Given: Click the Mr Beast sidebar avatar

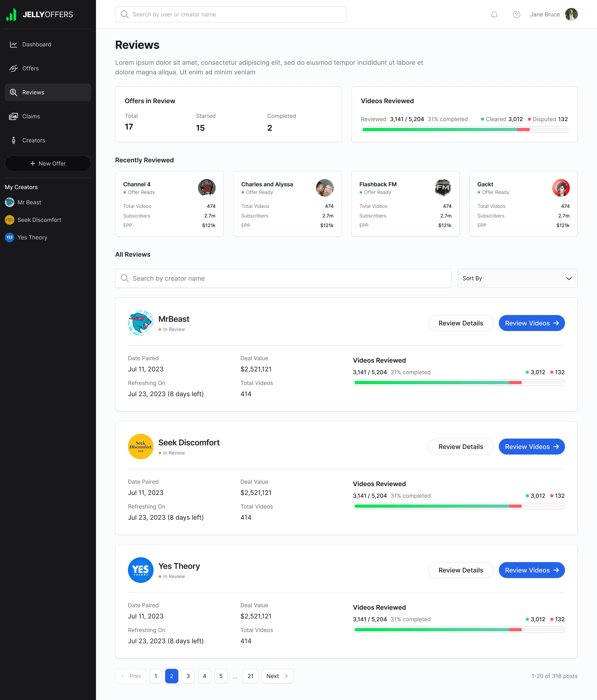Looking at the screenshot, I should click(x=9, y=202).
